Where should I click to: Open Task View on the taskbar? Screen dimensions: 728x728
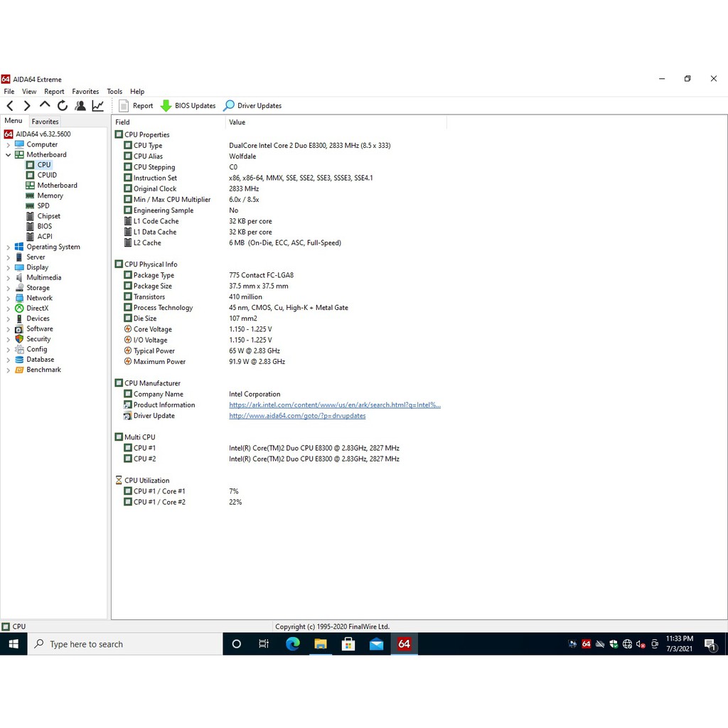pos(264,644)
